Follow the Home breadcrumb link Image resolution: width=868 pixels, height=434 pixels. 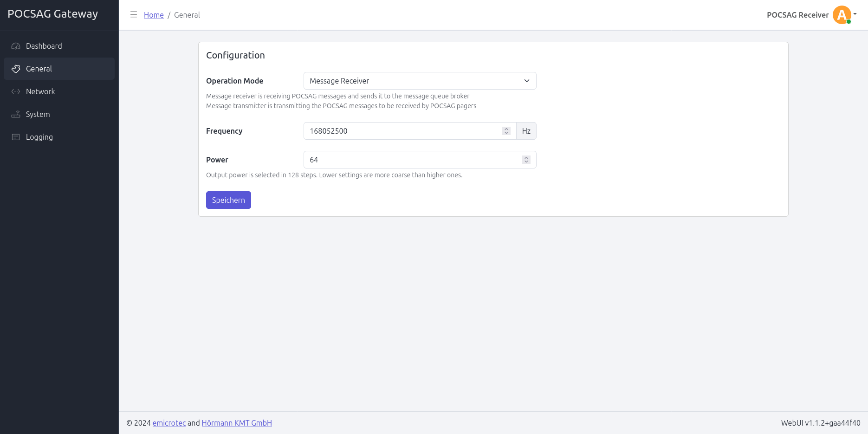coord(154,15)
